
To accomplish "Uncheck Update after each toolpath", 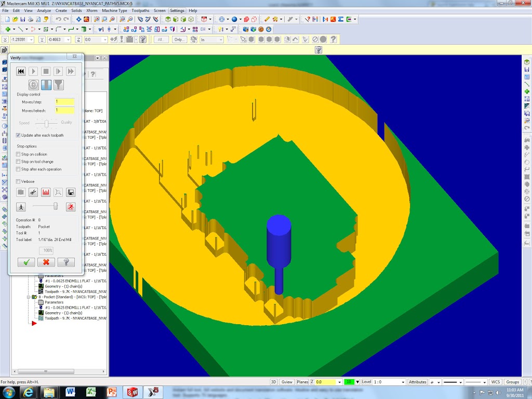I will click(19, 135).
